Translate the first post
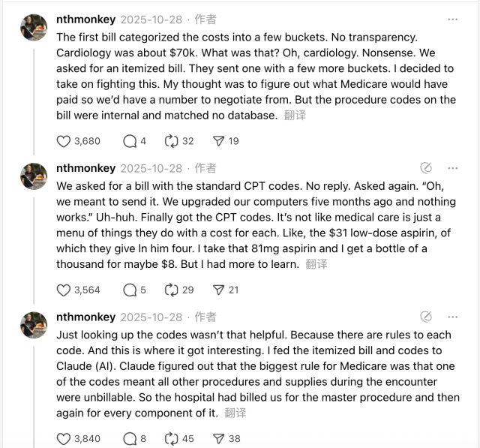 tap(295, 116)
